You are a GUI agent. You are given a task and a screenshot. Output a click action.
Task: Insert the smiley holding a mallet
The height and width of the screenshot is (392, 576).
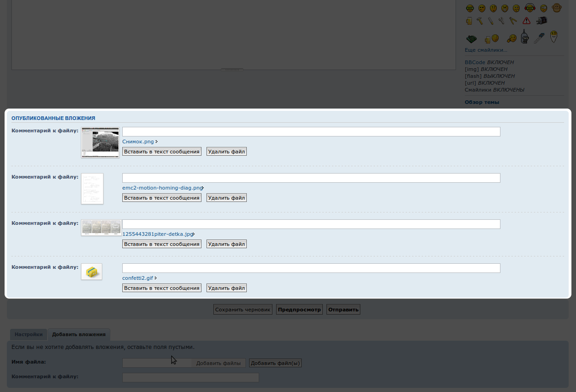coord(512,38)
